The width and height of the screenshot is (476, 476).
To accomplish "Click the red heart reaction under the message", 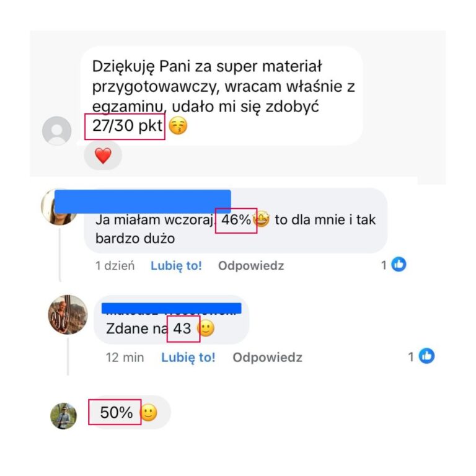I will click(x=103, y=156).
